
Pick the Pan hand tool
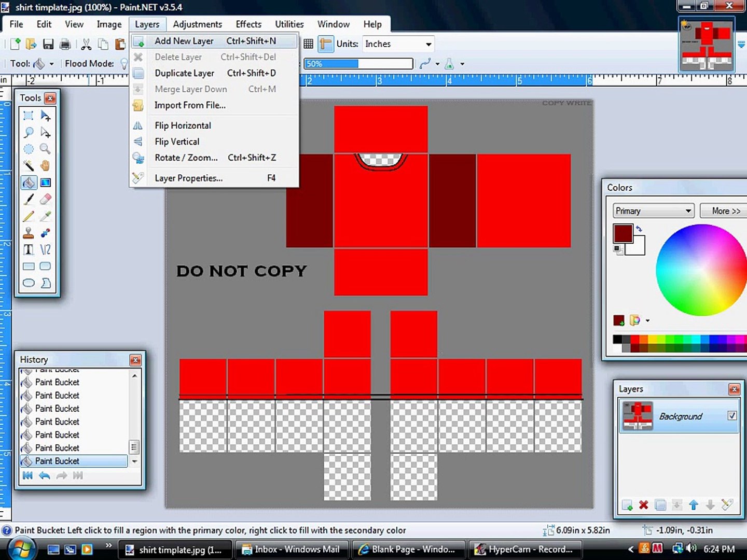point(46,166)
